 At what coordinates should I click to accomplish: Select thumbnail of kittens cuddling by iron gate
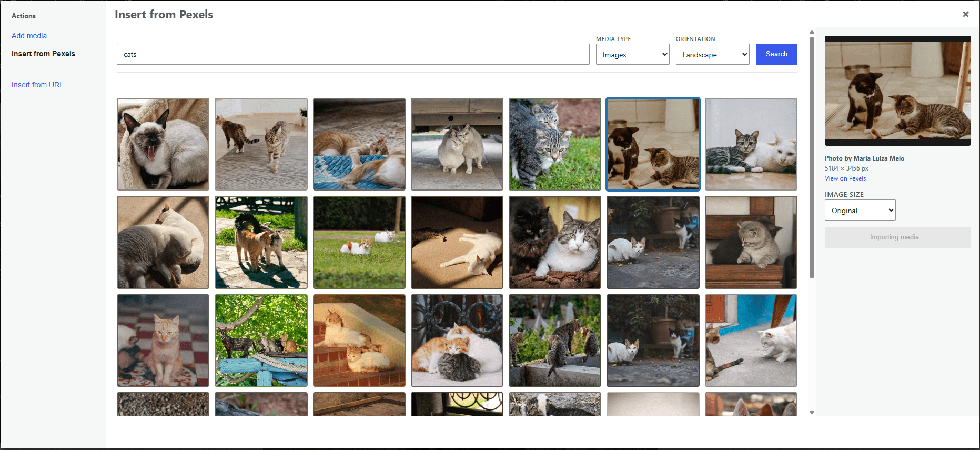coord(457,341)
